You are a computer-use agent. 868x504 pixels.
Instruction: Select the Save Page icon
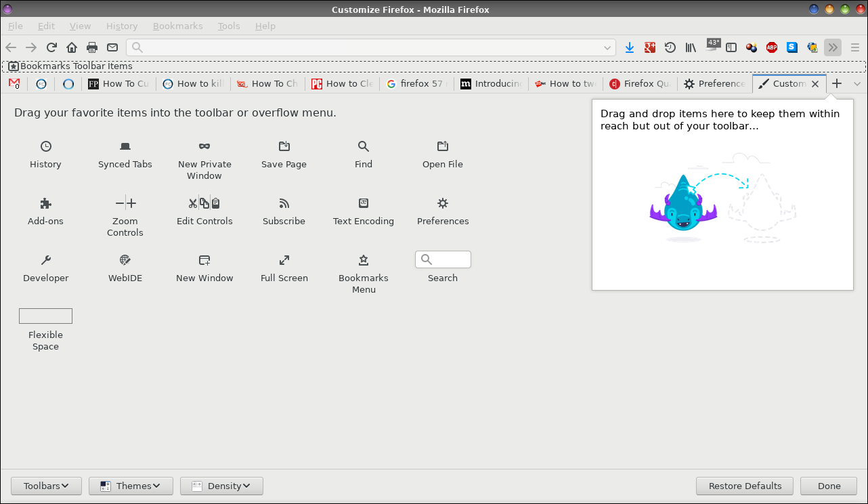click(x=284, y=146)
